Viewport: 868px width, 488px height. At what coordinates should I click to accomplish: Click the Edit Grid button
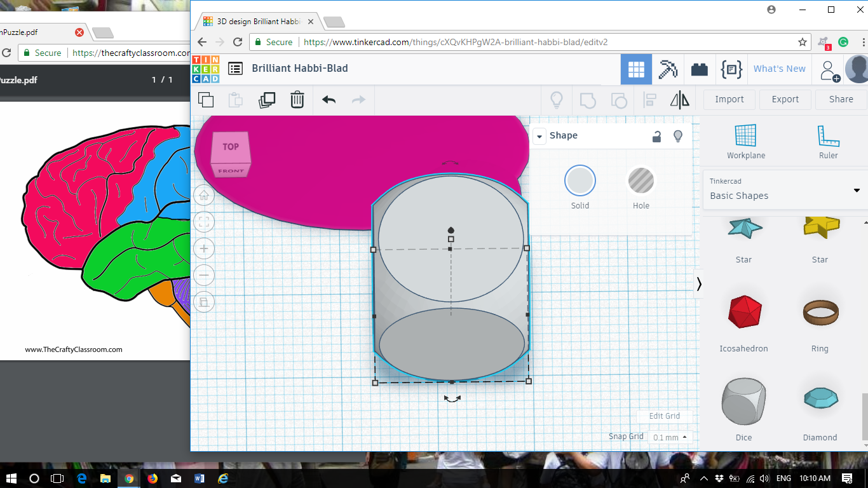coord(665,416)
